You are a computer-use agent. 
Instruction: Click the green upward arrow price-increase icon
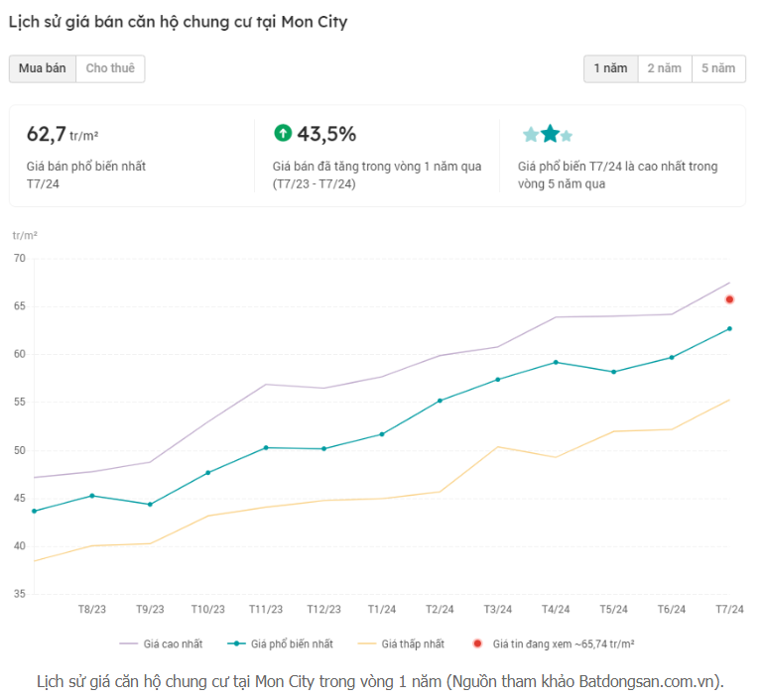[283, 133]
